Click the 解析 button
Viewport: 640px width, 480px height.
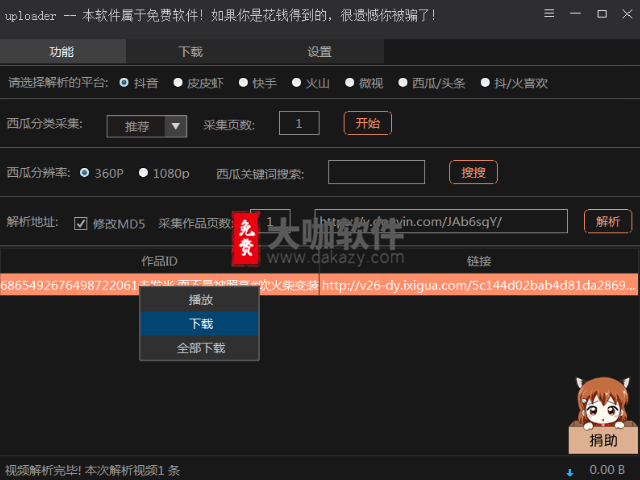[x=608, y=221]
